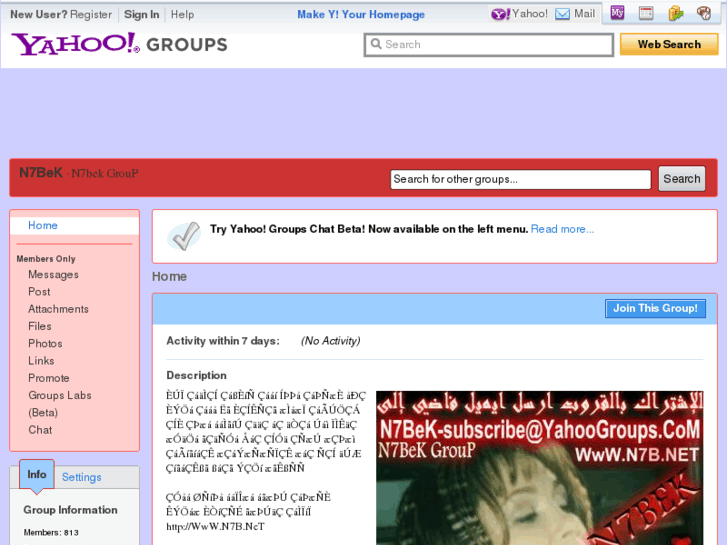Open Promote in the left menu
The image size is (727, 545).
coord(49,378)
